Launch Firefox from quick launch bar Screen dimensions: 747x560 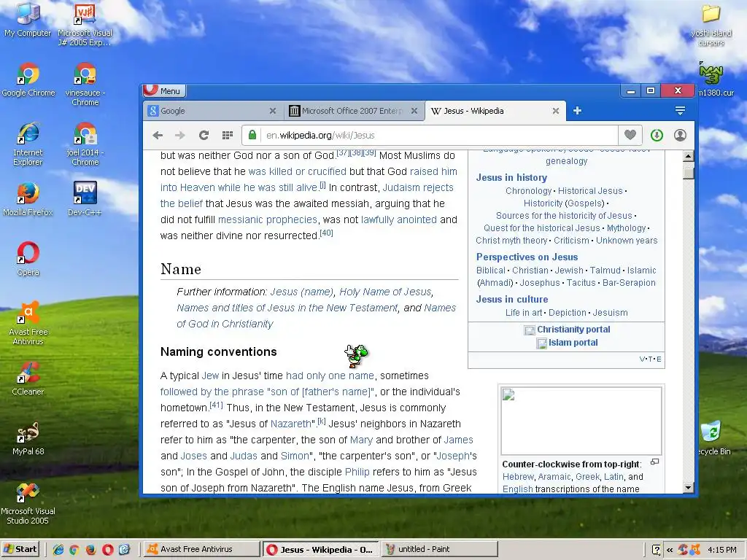91,550
